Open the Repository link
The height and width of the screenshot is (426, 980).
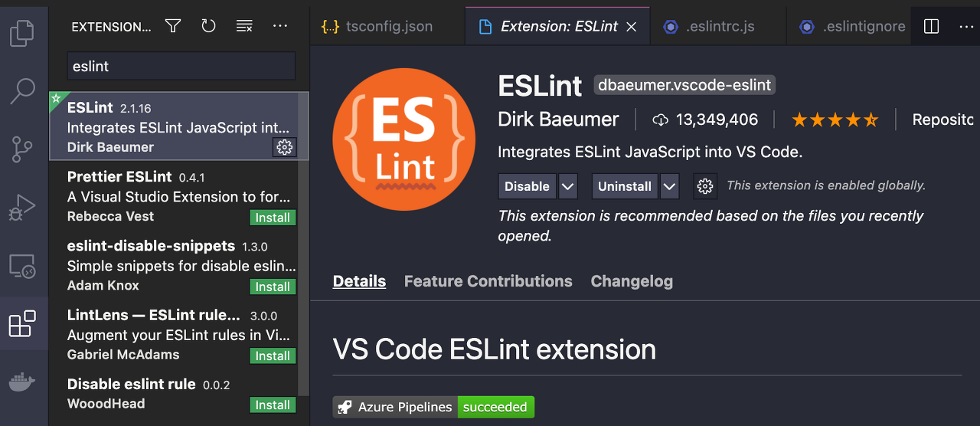click(943, 120)
